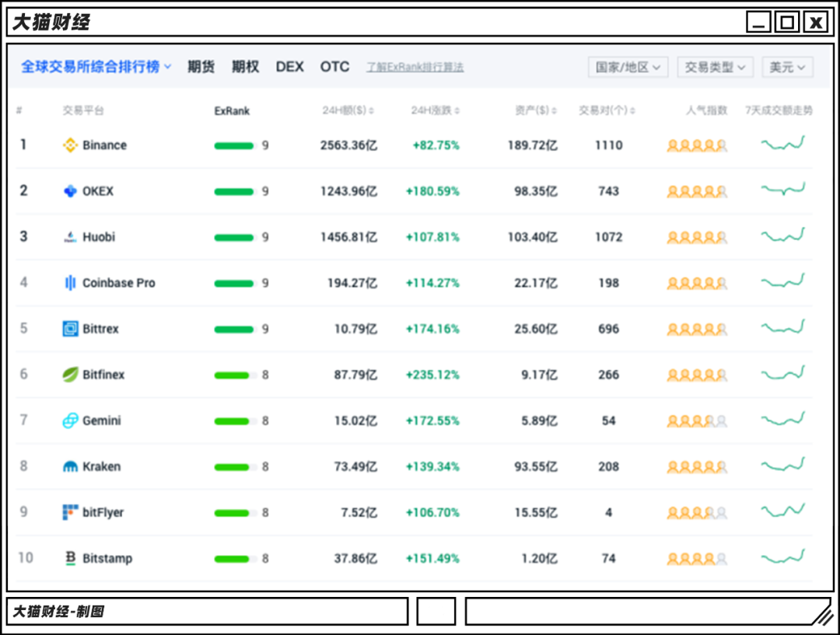Switch to the 期权 tab
This screenshot has height=635, width=840.
(245, 67)
